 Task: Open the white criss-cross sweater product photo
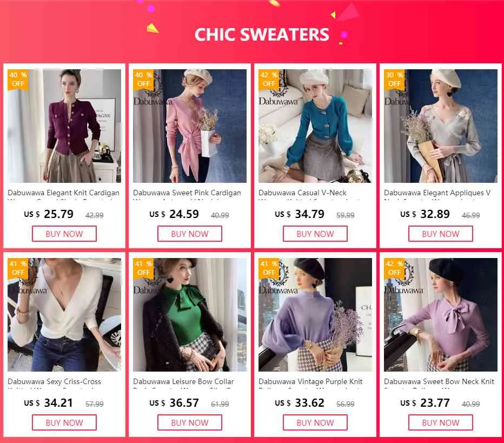[x=64, y=315]
